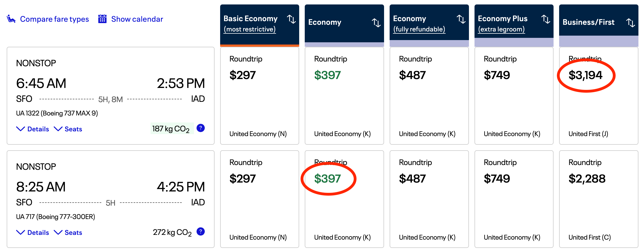Sort the Economy column
Viewport: 644px width, 251px height.
coord(377,23)
